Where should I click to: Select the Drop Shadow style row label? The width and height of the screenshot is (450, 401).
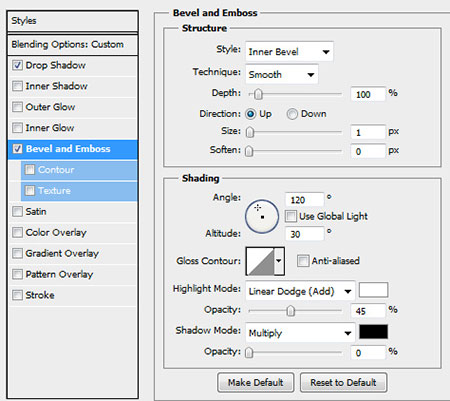56,65
